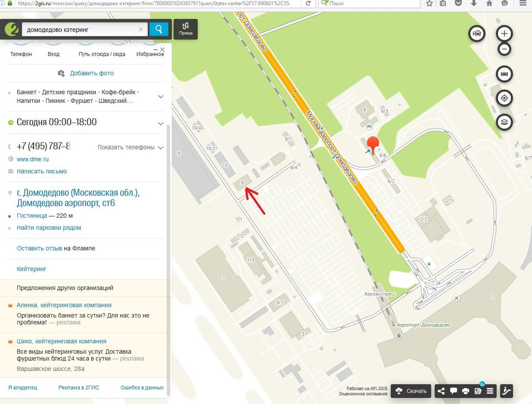Open the Проезд route planner

pos(186,29)
